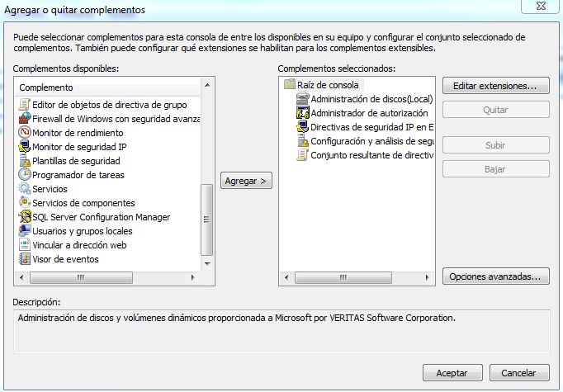
Task: Close the Agregar o quitar complementos dialog
Action: (x=541, y=6)
